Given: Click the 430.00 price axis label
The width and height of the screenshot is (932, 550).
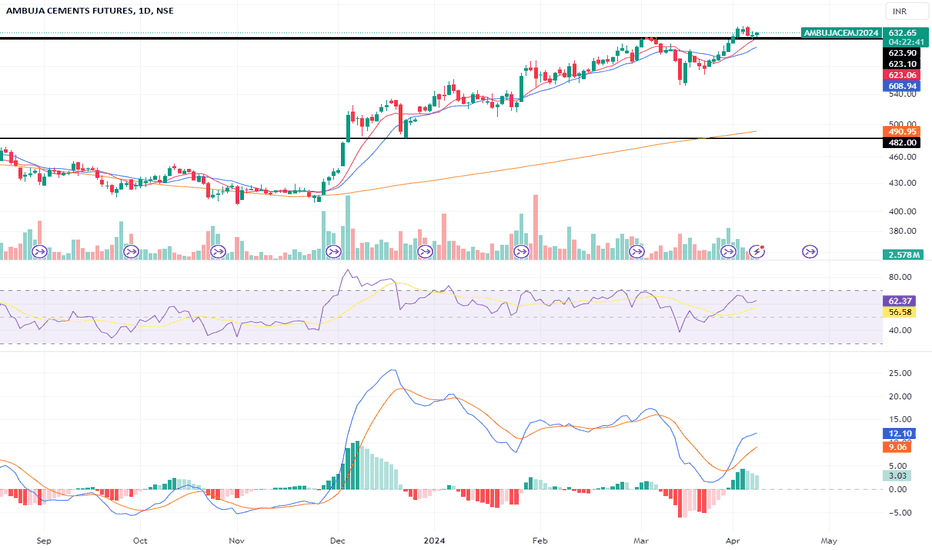Looking at the screenshot, I should [902, 183].
